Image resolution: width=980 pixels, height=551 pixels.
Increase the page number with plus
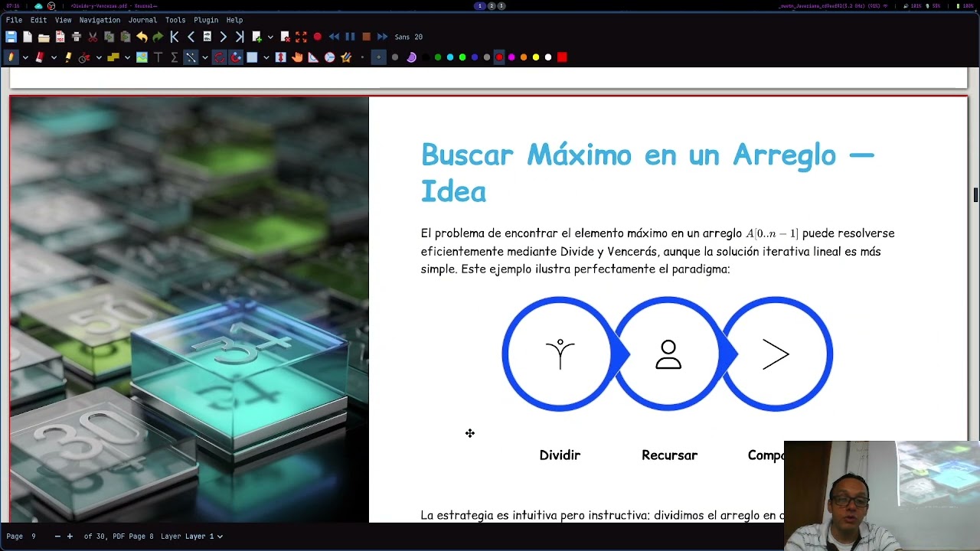pos(70,536)
